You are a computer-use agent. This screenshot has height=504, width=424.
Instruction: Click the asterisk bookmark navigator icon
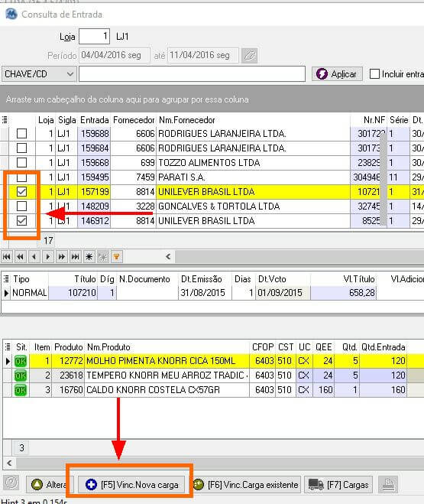89,256
